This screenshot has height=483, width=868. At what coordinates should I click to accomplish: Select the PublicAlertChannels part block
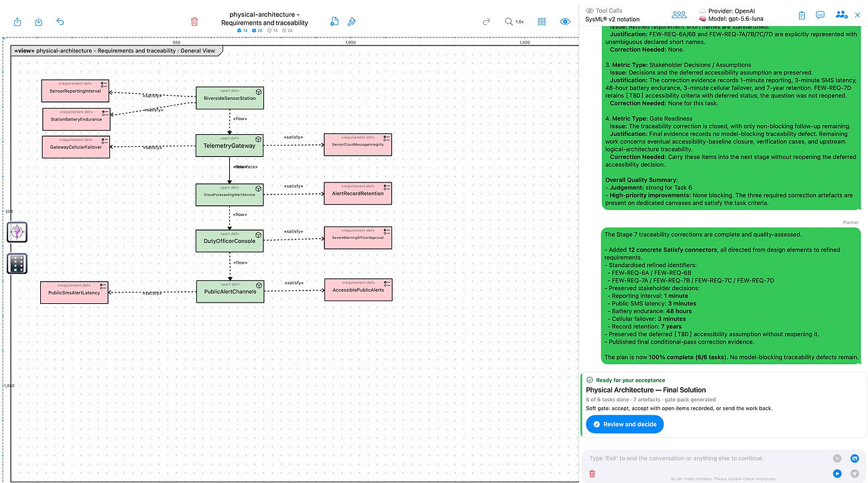(x=230, y=291)
